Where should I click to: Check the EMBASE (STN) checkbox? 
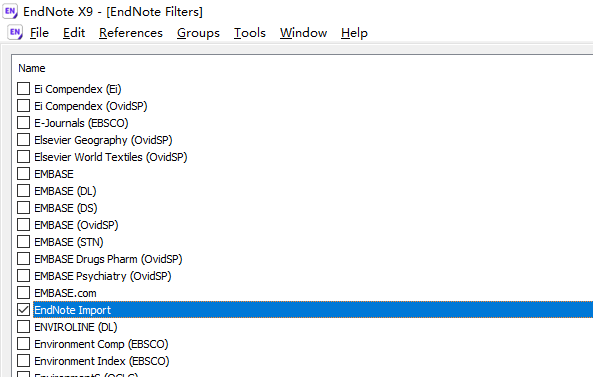pyautogui.click(x=23, y=242)
